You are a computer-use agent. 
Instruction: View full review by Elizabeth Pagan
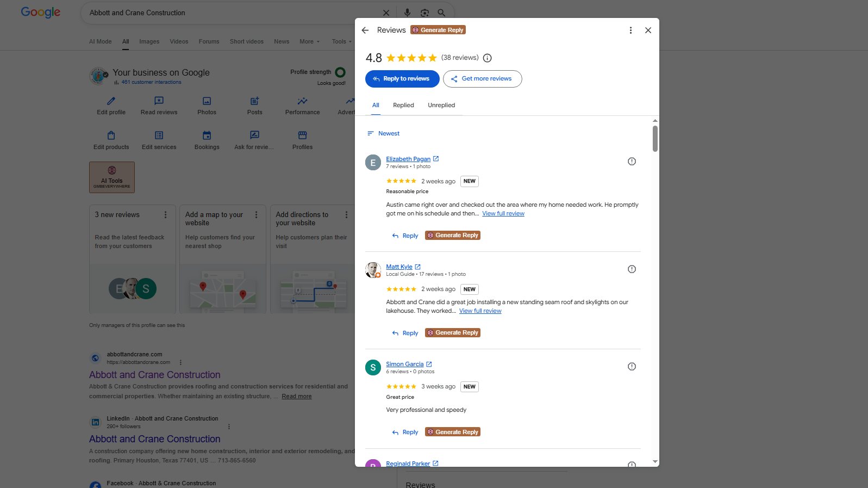click(x=503, y=214)
